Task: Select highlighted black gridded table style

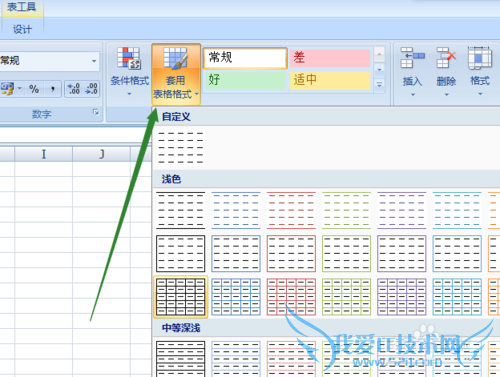Action: click(x=180, y=297)
